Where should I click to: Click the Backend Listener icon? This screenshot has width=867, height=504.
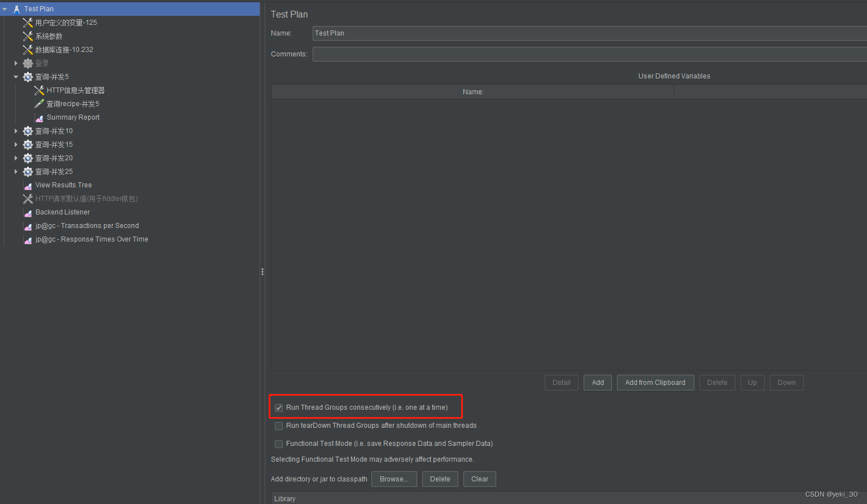click(x=28, y=213)
